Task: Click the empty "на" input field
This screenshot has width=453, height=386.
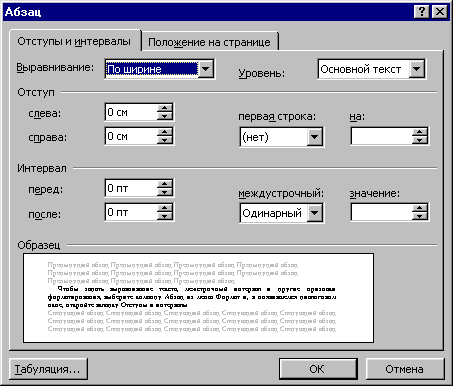Action: 382,137
